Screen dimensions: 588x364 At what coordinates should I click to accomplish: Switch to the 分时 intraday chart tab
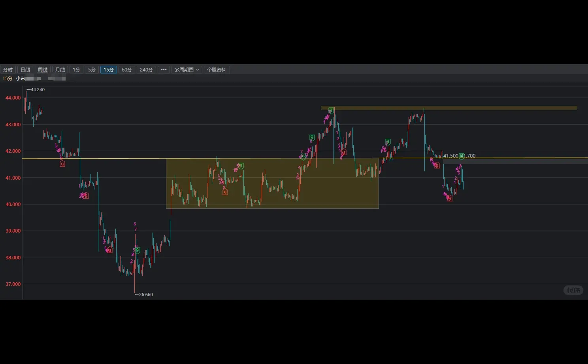[8, 70]
